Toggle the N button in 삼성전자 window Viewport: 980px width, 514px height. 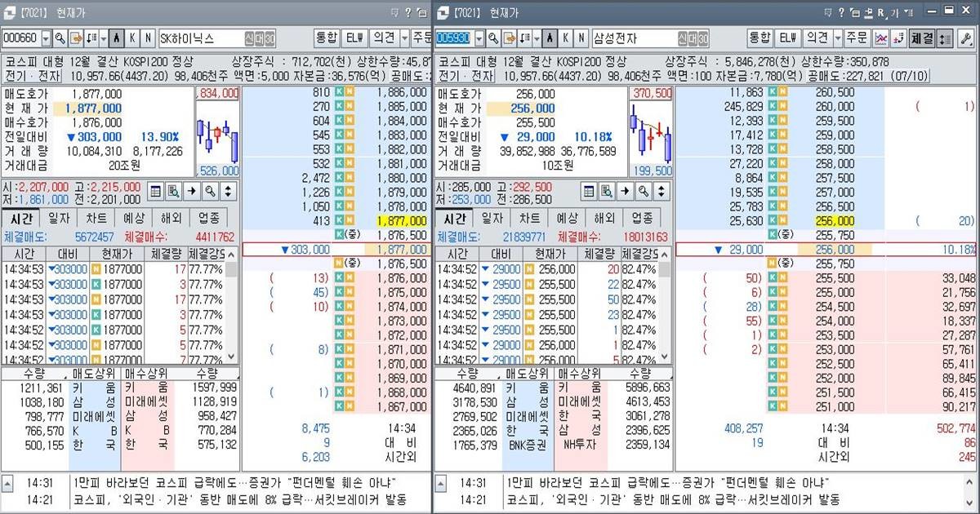click(581, 38)
